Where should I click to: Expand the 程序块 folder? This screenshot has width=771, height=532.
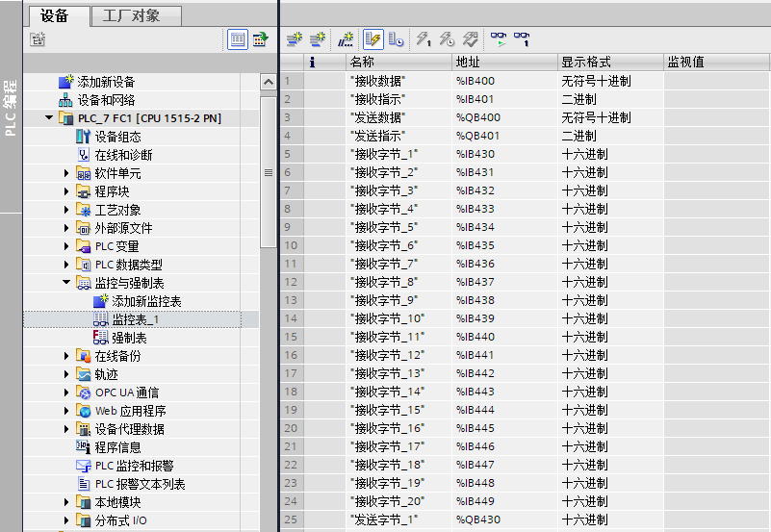coord(66,191)
